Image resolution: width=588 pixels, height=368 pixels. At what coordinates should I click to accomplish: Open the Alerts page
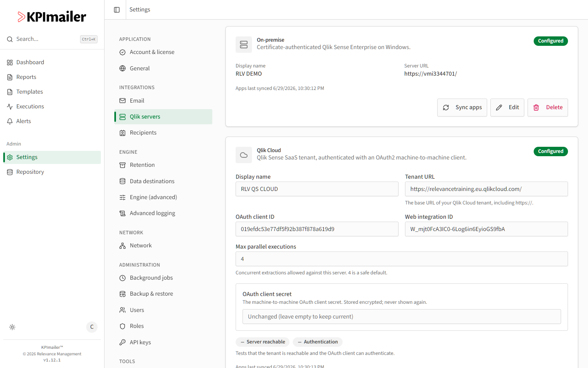52,121
